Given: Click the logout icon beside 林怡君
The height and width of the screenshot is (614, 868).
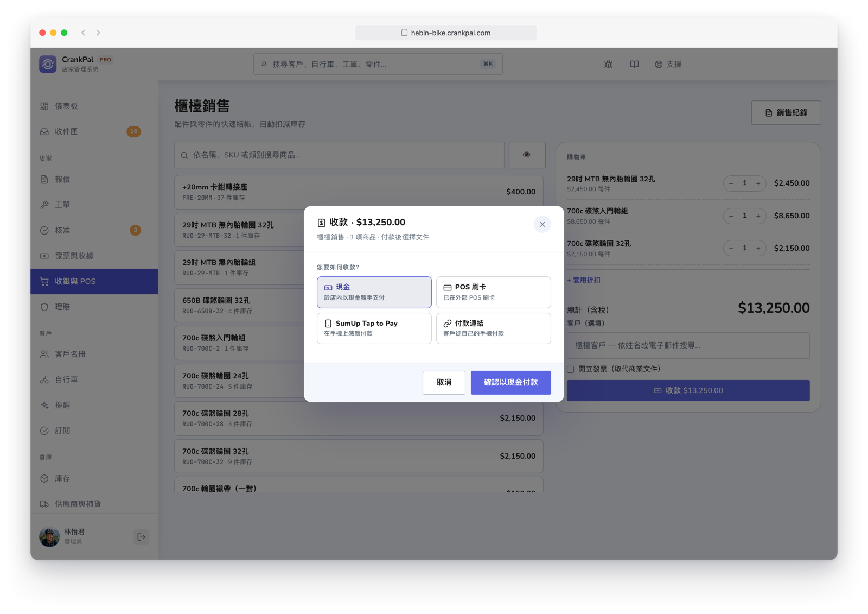Looking at the screenshot, I should coord(141,537).
